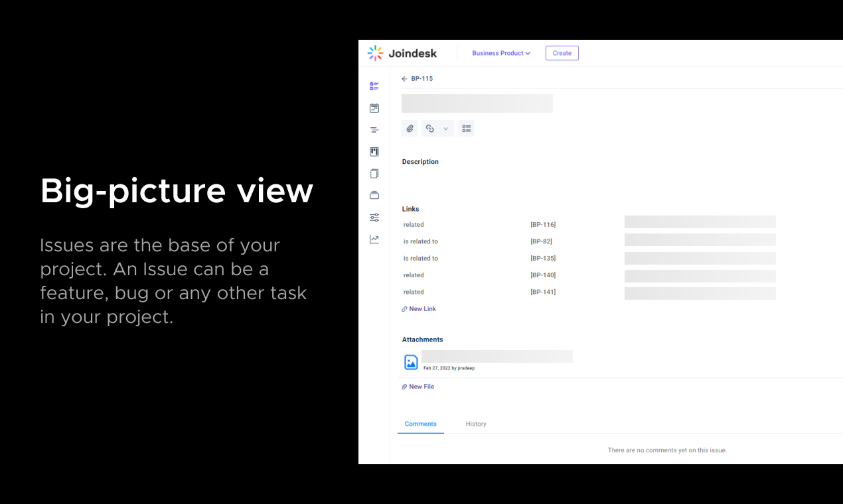Open the Filters settings icon in sidebar
This screenshot has height=504, width=843.
(x=374, y=217)
